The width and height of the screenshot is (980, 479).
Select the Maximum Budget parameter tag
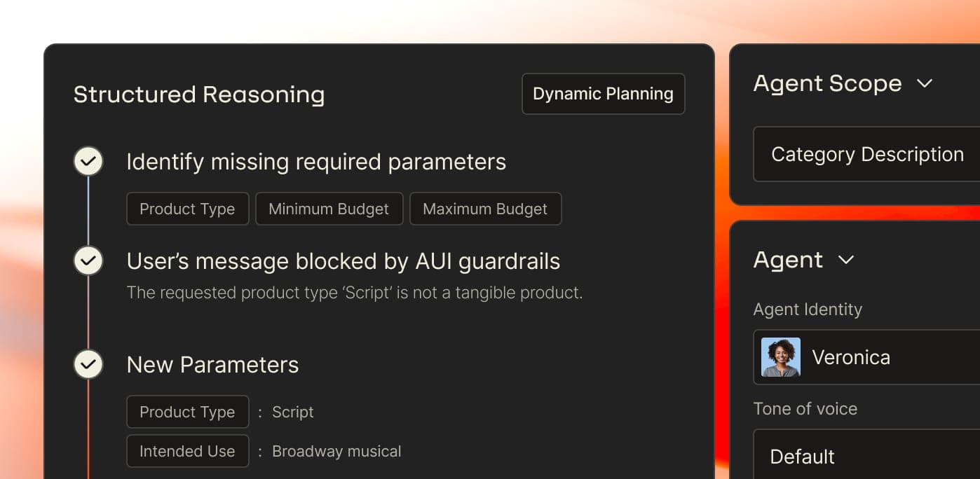tap(485, 209)
